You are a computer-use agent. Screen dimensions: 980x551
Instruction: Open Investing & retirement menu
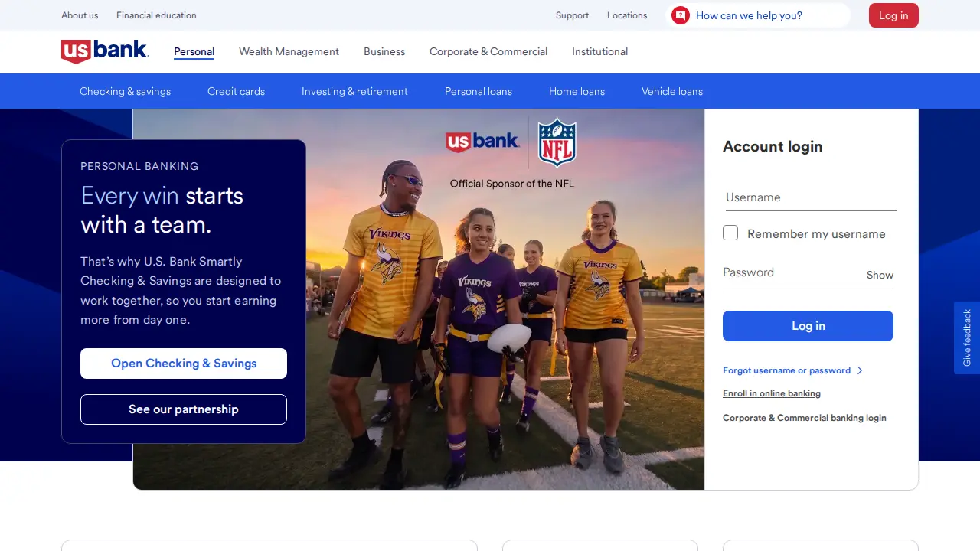[x=354, y=91]
